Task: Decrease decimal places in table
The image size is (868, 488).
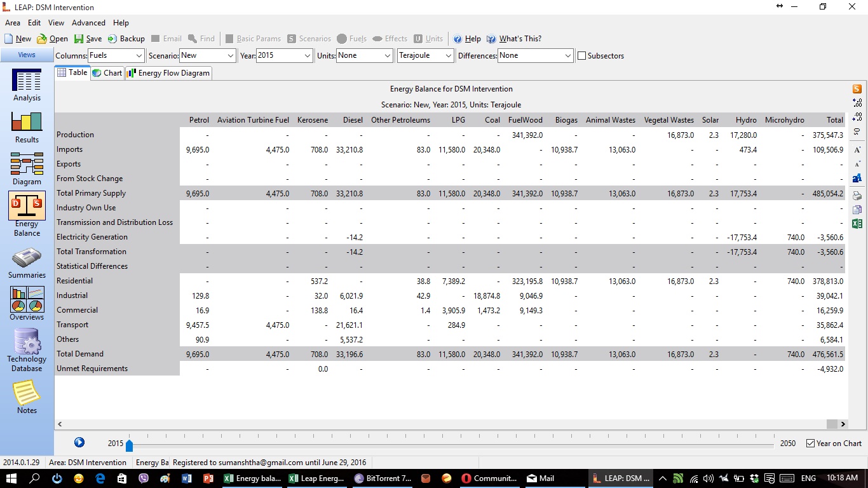Action: (857, 118)
